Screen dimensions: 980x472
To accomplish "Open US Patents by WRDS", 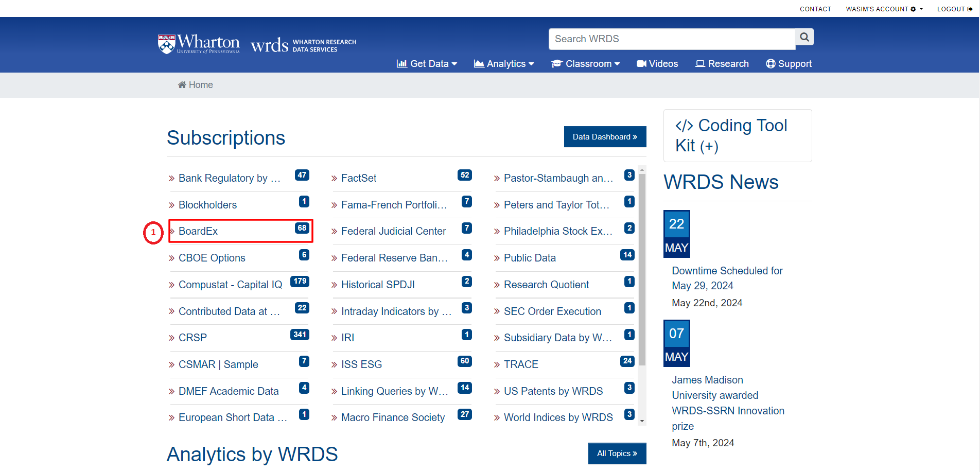I will [553, 391].
